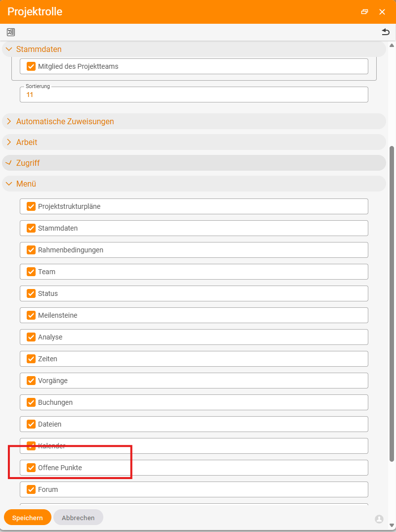Click the Speichern button
The image size is (396, 532).
coord(28,518)
